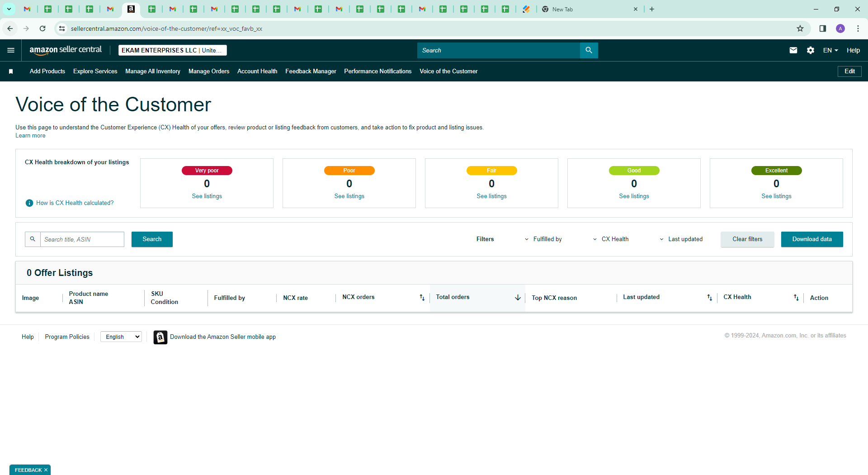
Task: Sort Total orders descending arrow
Action: pos(518,298)
